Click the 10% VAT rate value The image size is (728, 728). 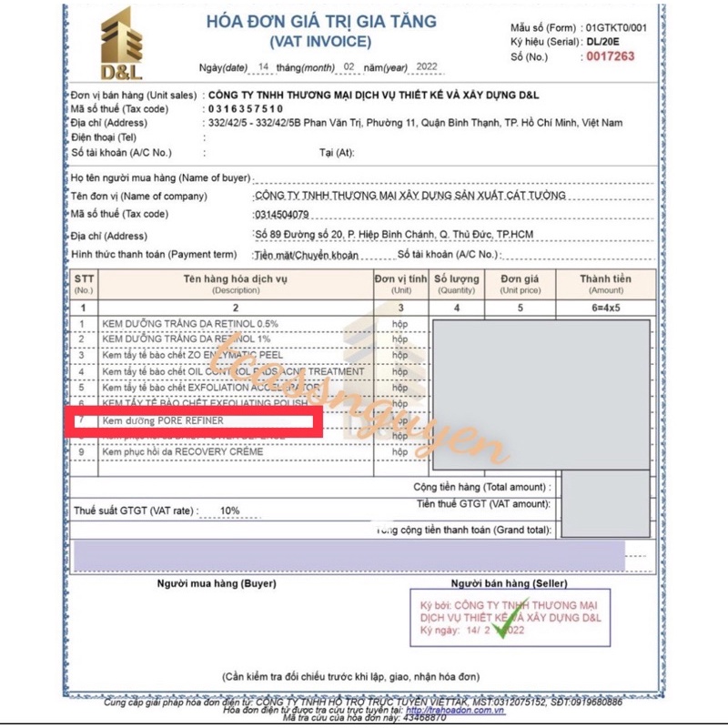click(x=230, y=511)
